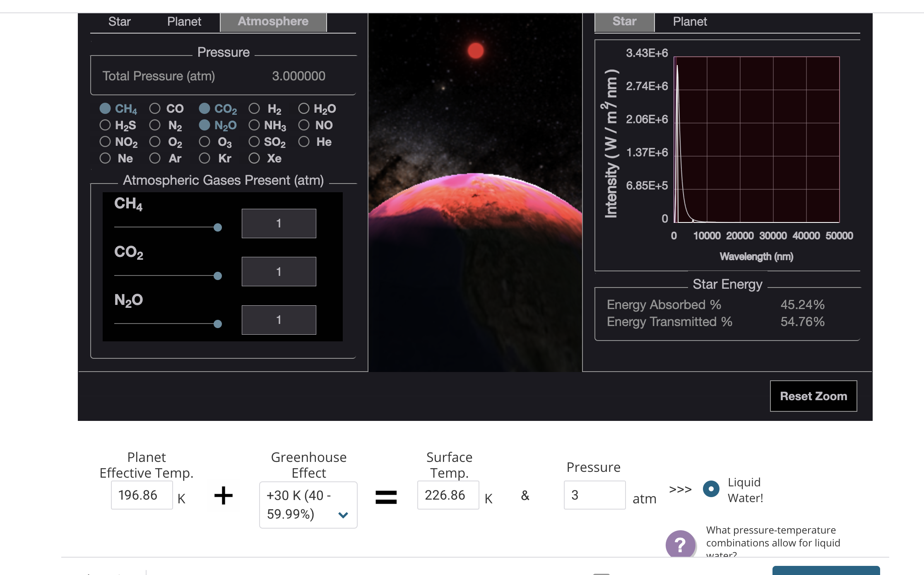Click the CO2 pressure slider handle
924x575 pixels.
click(218, 276)
